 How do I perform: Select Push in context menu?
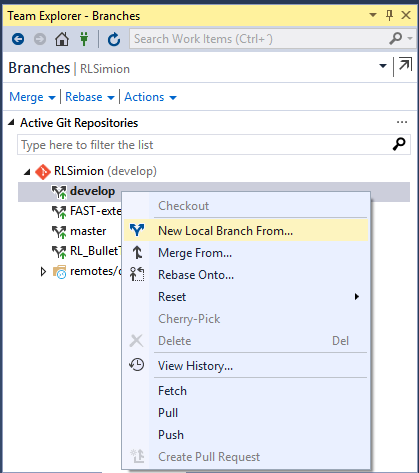[246, 435]
